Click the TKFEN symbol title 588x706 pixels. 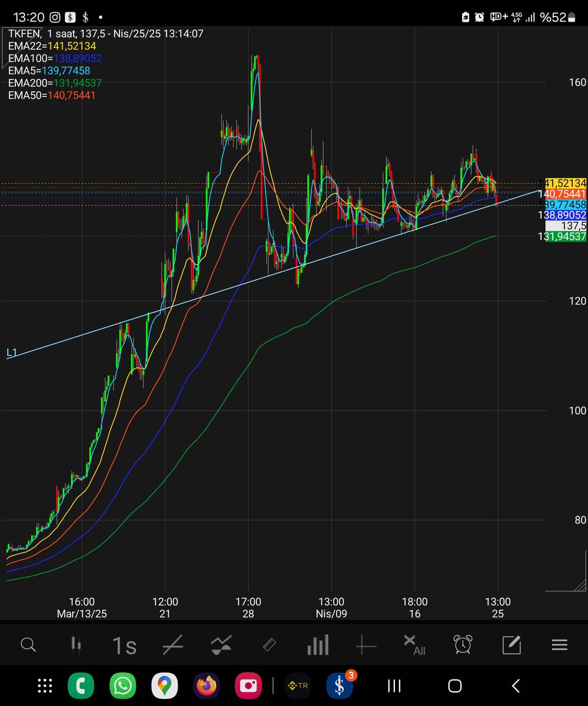tap(24, 34)
